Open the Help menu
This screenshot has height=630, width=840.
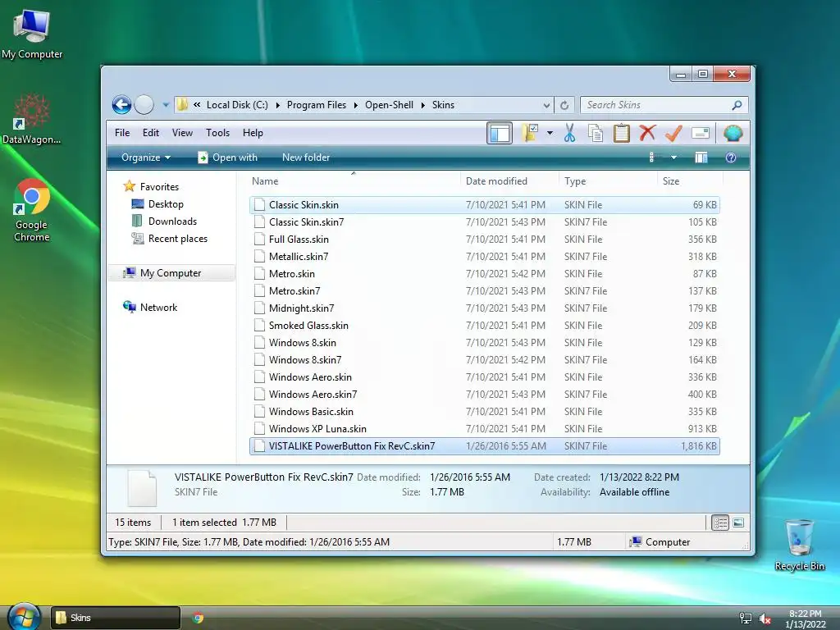point(253,133)
